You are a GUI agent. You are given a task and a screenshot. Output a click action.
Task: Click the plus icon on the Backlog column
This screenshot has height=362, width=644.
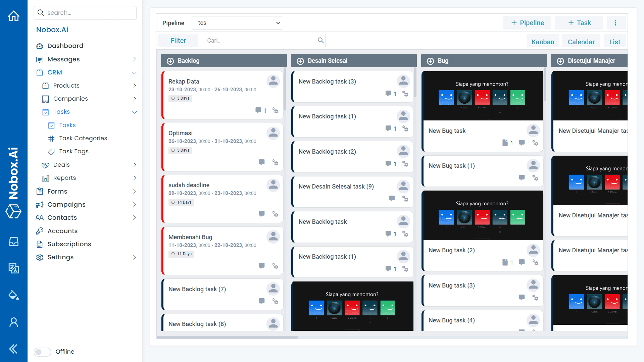coord(170,61)
